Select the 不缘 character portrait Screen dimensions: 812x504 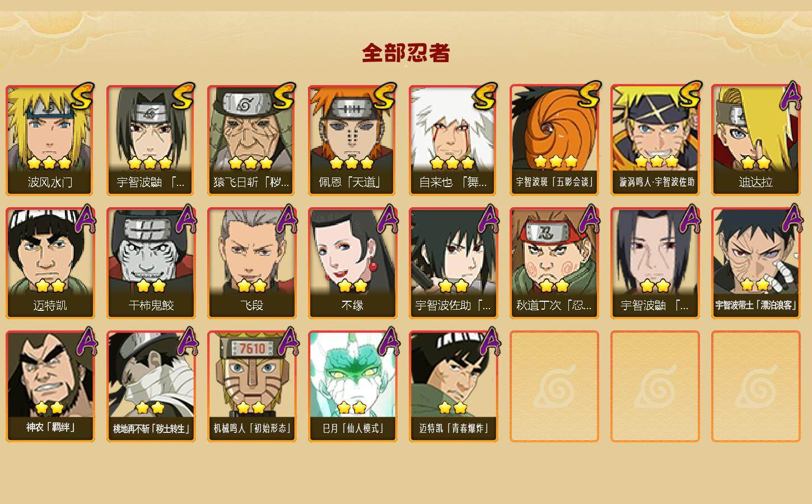[352, 263]
